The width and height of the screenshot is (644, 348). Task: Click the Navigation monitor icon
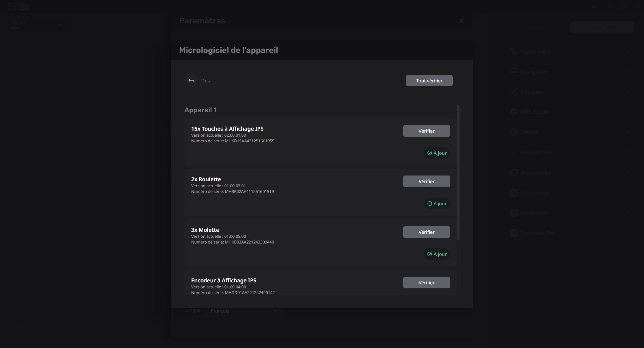click(x=514, y=72)
